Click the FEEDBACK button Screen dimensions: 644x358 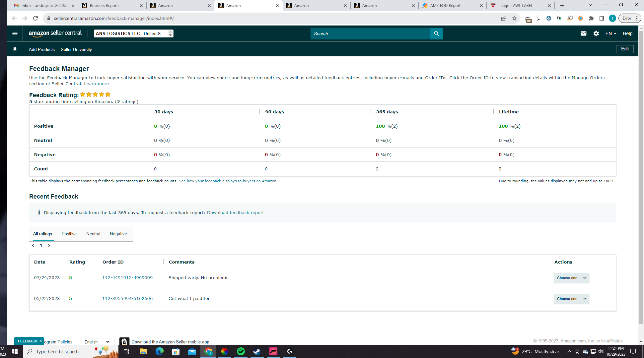[x=28, y=341]
